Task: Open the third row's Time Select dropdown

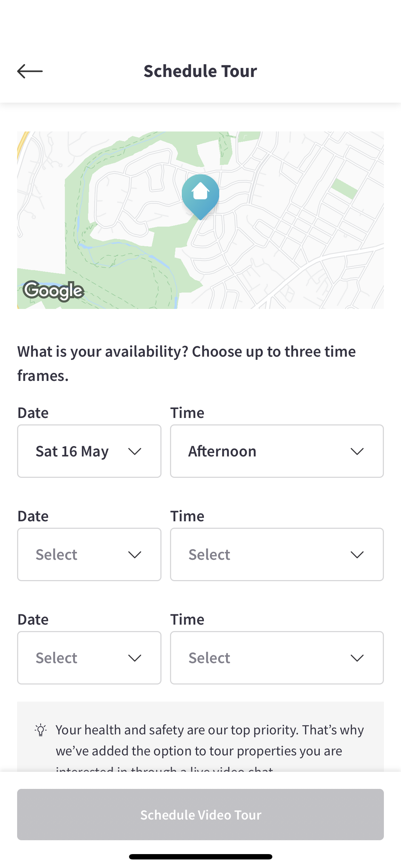Action: tap(277, 658)
